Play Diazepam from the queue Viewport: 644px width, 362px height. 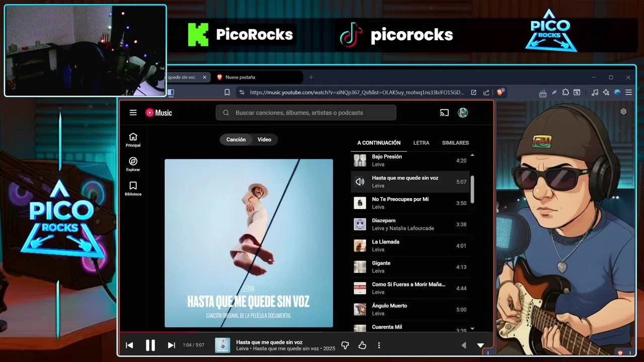(x=410, y=224)
